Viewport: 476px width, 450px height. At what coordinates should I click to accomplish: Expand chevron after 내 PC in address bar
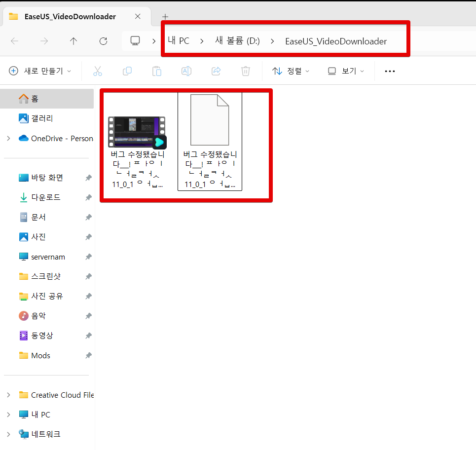click(x=202, y=41)
